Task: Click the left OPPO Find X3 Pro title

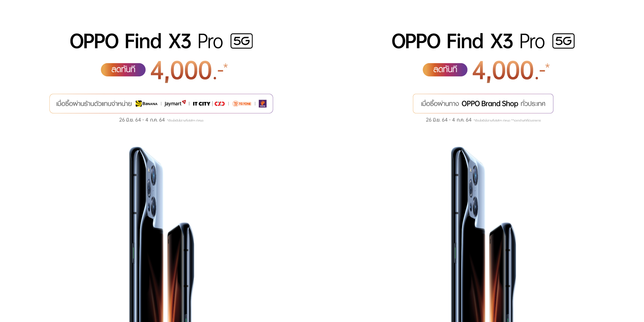Action: click(146, 41)
